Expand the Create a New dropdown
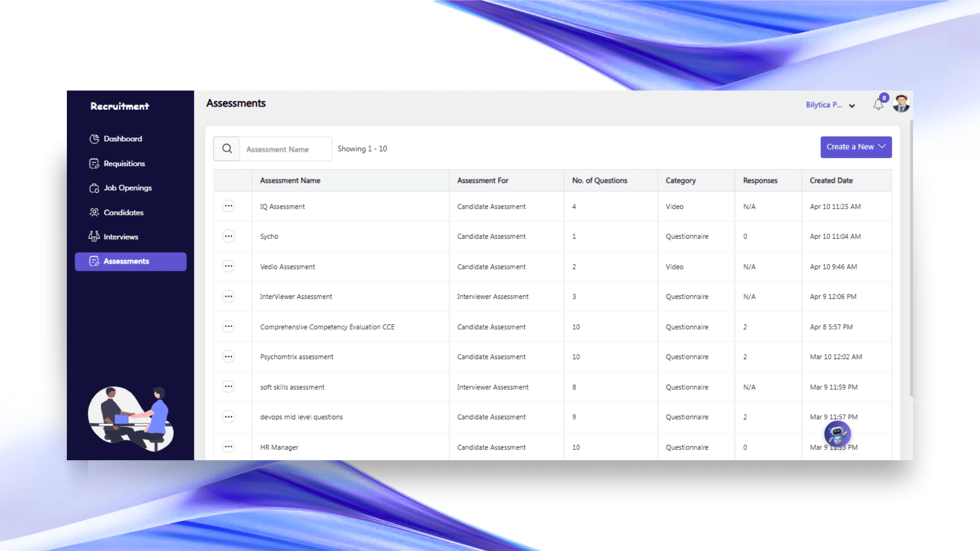980x551 pixels. [x=856, y=147]
